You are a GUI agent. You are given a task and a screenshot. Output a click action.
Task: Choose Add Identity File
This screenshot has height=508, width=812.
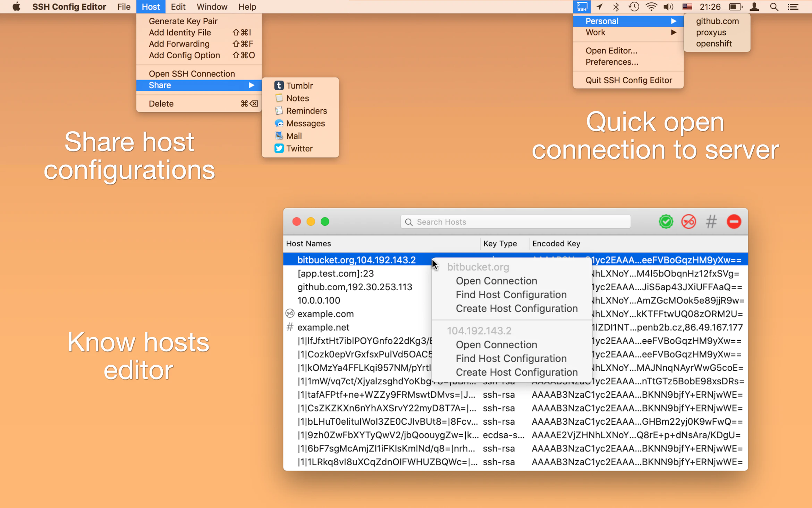[199, 32]
